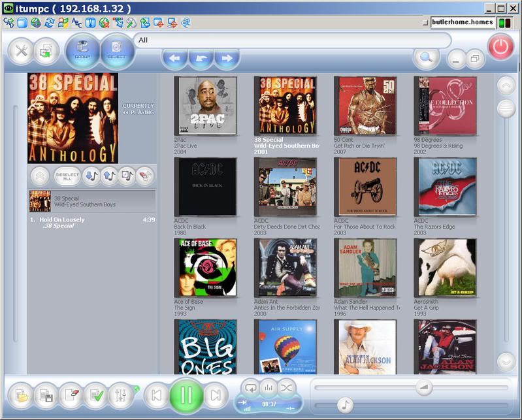Image resolution: width=522 pixels, height=420 pixels.
Task: Skip to the next track
Action: tap(216, 395)
